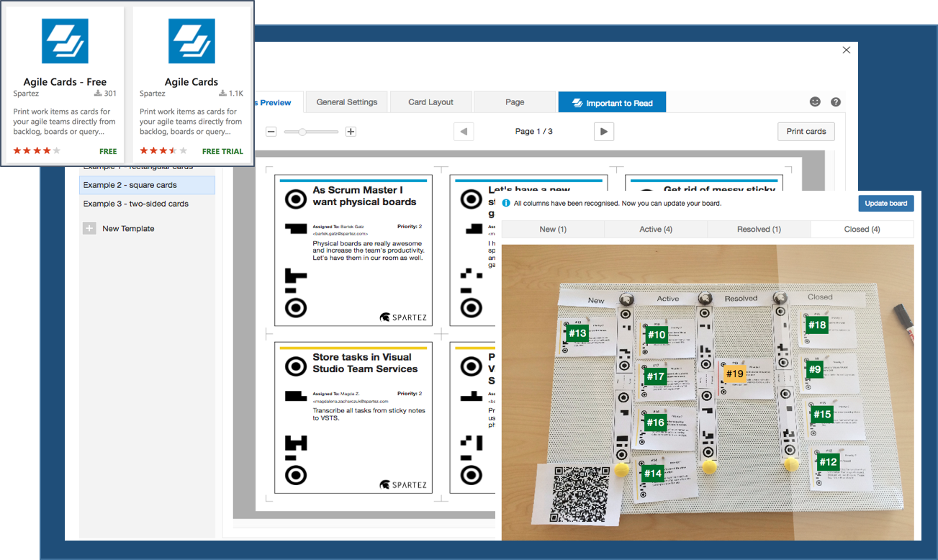Click the star rating on Agile Cards - Free
This screenshot has height=560, width=938.
[x=37, y=150]
